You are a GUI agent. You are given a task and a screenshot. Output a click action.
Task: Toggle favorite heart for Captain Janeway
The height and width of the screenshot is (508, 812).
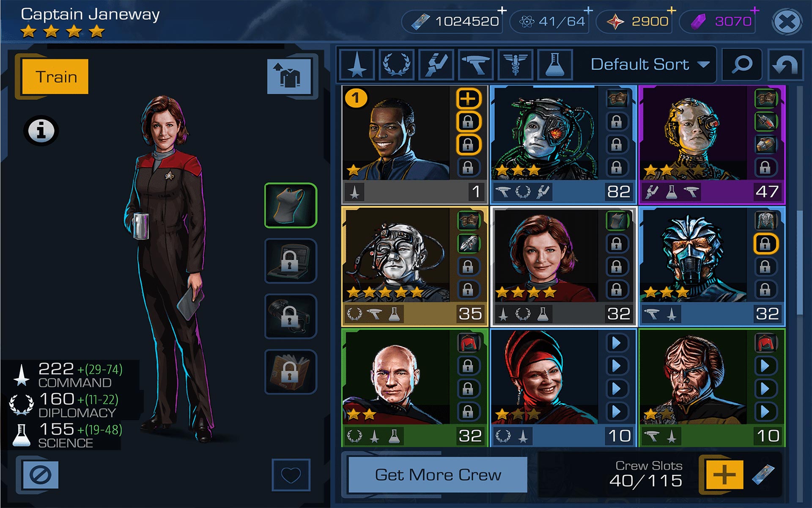pyautogui.click(x=291, y=475)
